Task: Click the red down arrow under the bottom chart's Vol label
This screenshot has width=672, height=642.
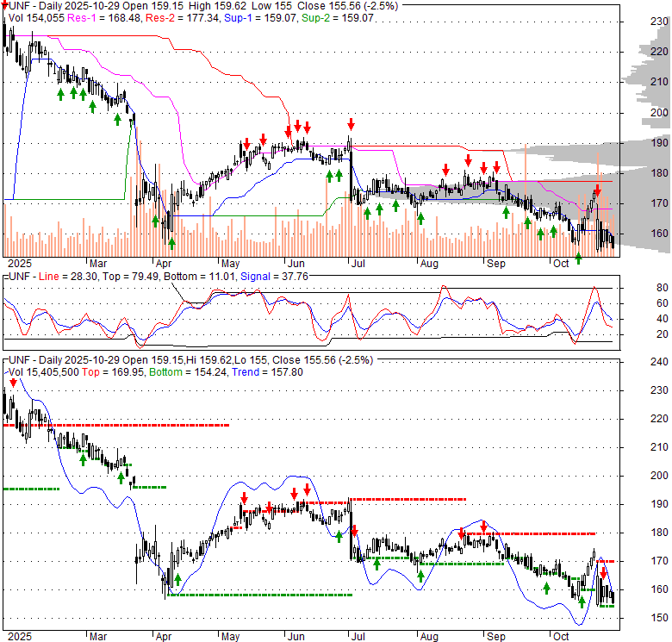Action: (x=13, y=383)
